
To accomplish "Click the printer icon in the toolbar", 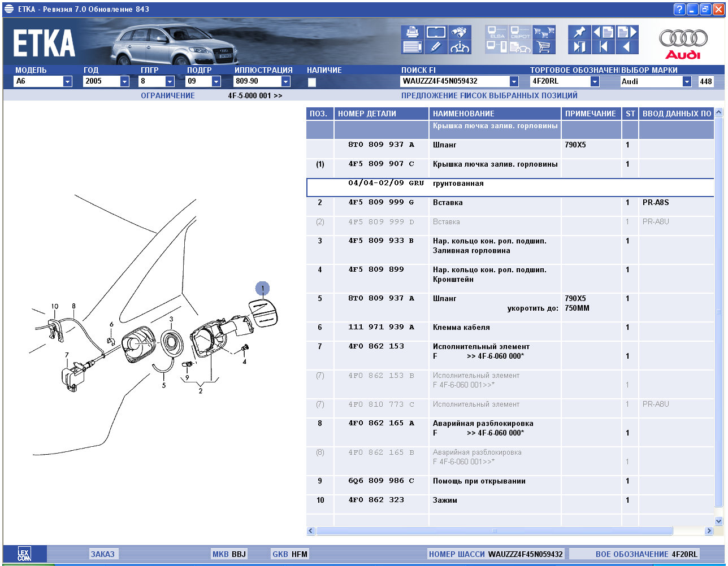I will 412,32.
